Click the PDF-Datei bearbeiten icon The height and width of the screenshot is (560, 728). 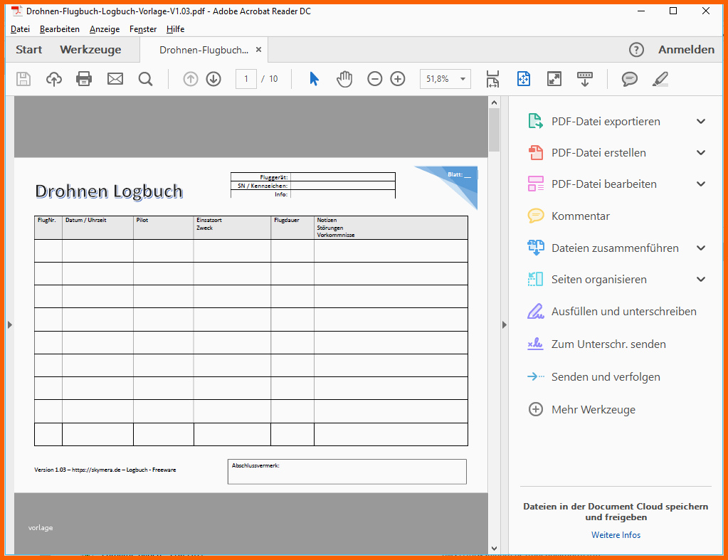[x=536, y=184]
